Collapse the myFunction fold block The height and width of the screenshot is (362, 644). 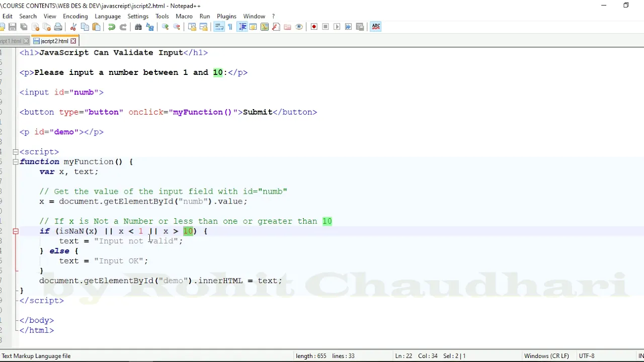(x=16, y=161)
